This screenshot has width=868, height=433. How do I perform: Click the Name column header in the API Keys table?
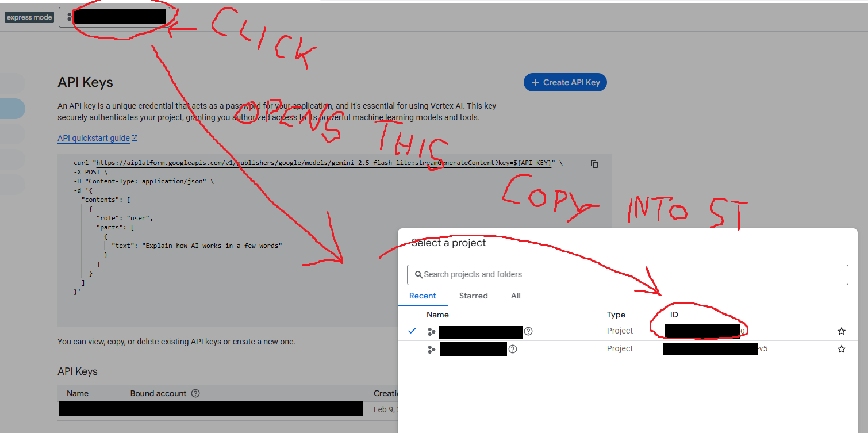tap(78, 393)
